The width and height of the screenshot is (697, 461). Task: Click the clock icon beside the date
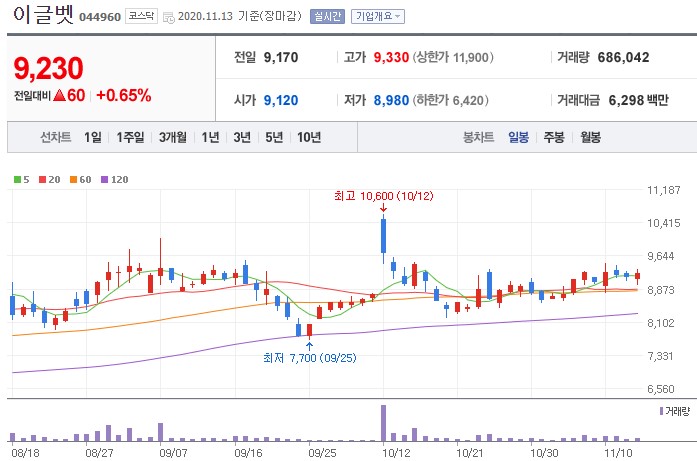(x=169, y=18)
